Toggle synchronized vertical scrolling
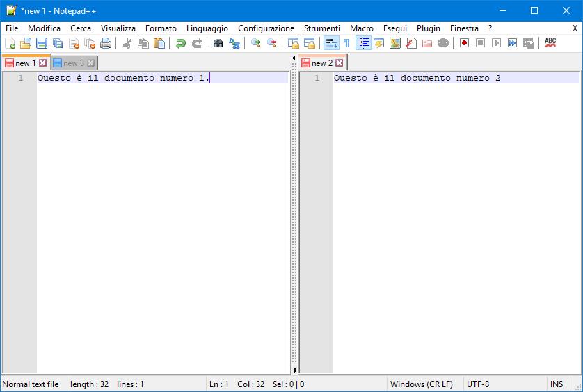583x392 pixels. [294, 43]
